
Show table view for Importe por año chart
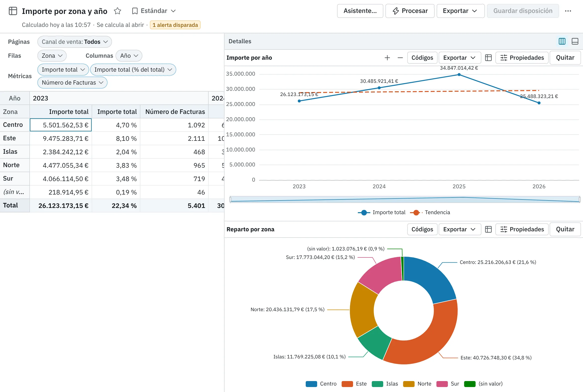(x=488, y=58)
